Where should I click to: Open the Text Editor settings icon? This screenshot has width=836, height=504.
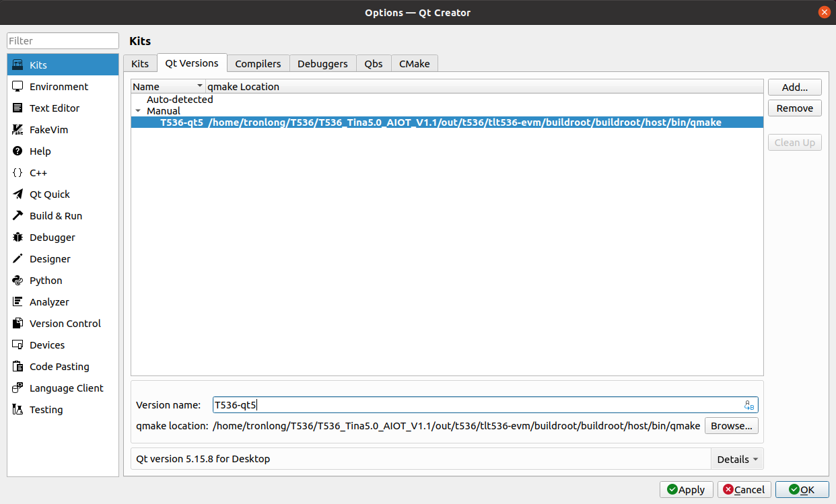[x=18, y=108]
